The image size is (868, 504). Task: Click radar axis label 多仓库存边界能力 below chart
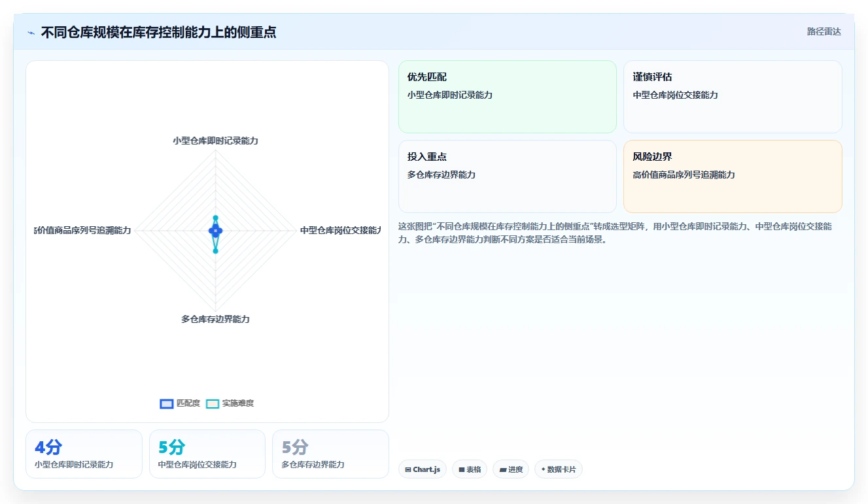click(215, 319)
